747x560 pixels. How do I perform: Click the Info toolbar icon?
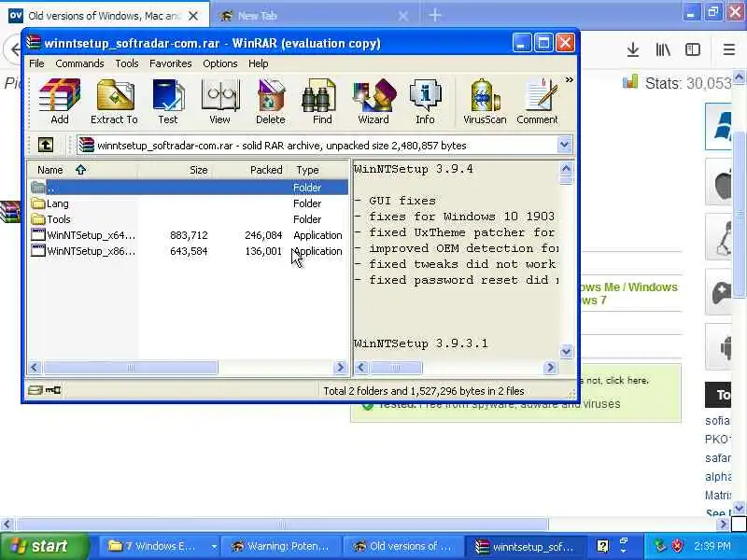click(425, 101)
